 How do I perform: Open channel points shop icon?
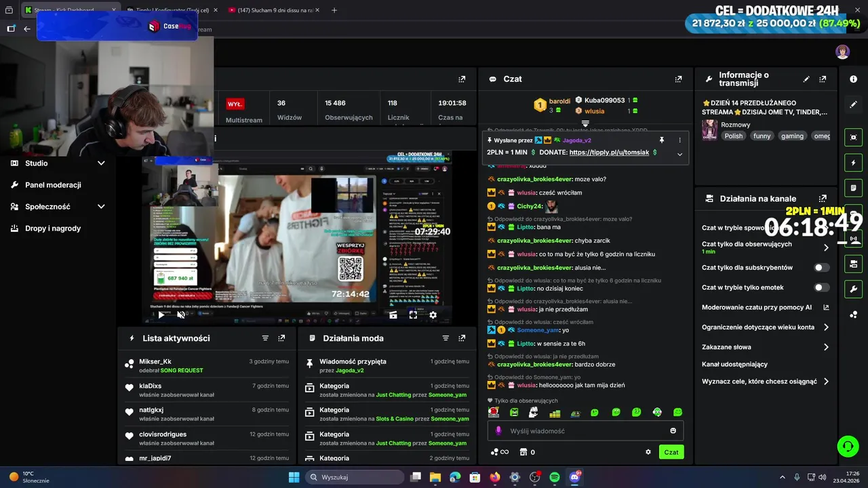click(523, 452)
